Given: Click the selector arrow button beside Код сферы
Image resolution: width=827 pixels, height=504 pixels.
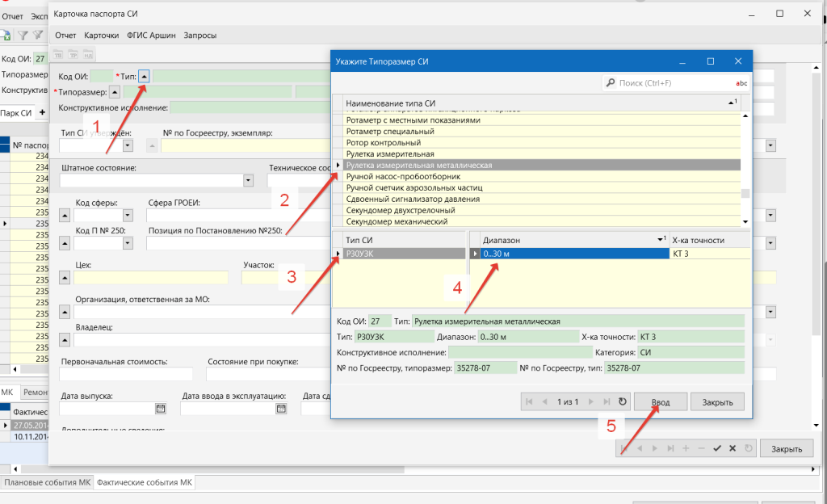Looking at the screenshot, I should pyautogui.click(x=65, y=215).
